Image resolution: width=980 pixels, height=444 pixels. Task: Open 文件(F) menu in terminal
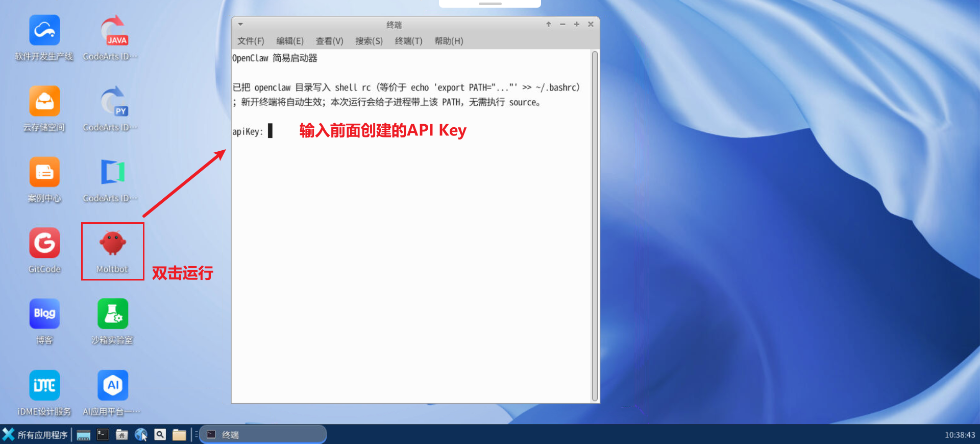[251, 41]
